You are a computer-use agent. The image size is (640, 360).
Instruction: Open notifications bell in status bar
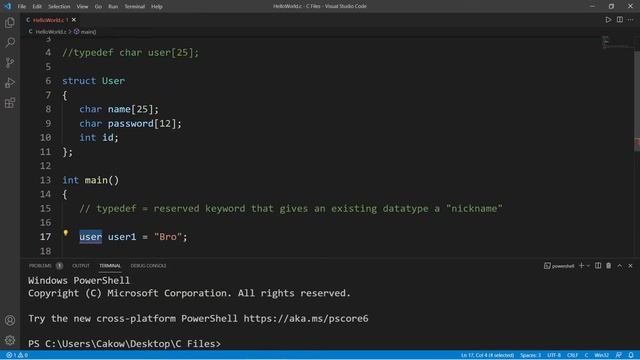[x=631, y=355]
